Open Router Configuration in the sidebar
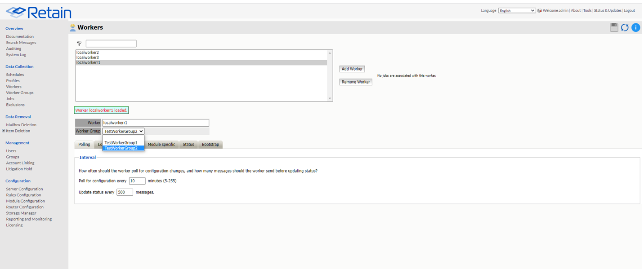 click(25, 207)
